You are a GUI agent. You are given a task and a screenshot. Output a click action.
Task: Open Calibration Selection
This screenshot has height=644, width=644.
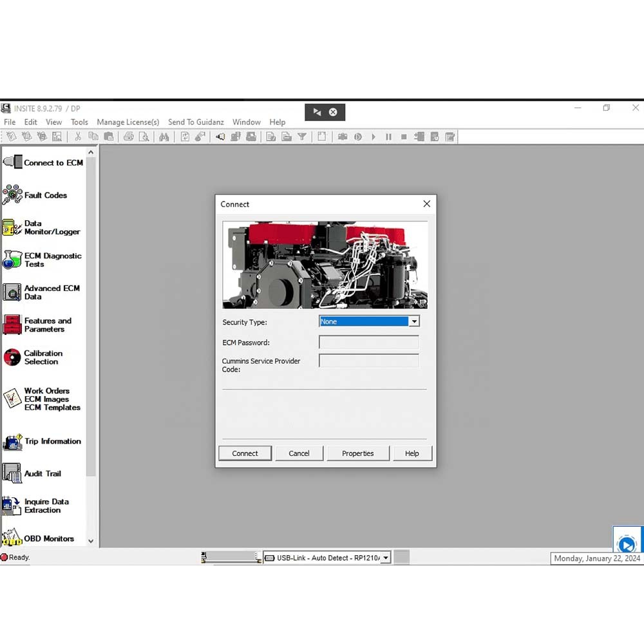pyautogui.click(x=33, y=357)
